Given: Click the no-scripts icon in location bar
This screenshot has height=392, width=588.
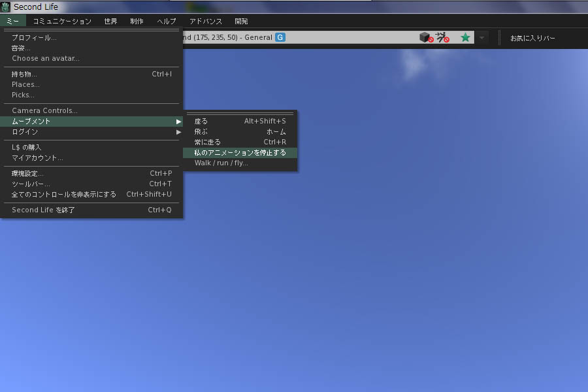Looking at the screenshot, I should pyautogui.click(x=442, y=37).
